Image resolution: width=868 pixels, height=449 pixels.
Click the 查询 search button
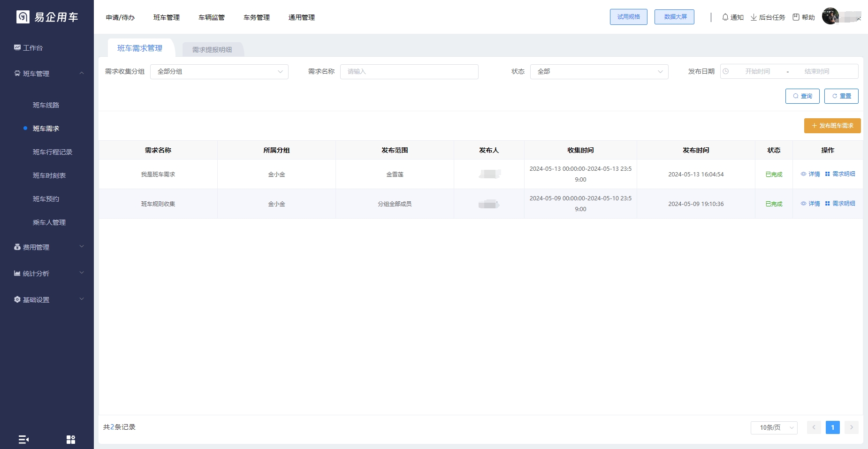802,96
